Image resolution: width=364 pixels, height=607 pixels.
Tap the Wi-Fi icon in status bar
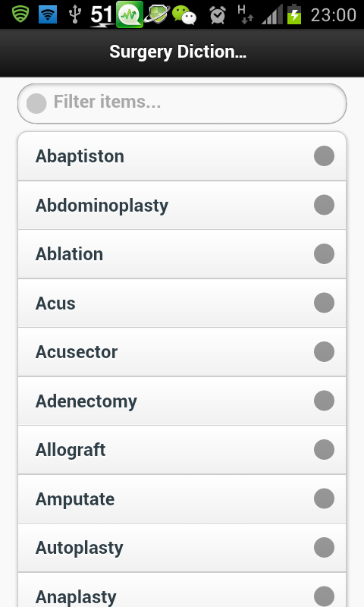pyautogui.click(x=48, y=14)
